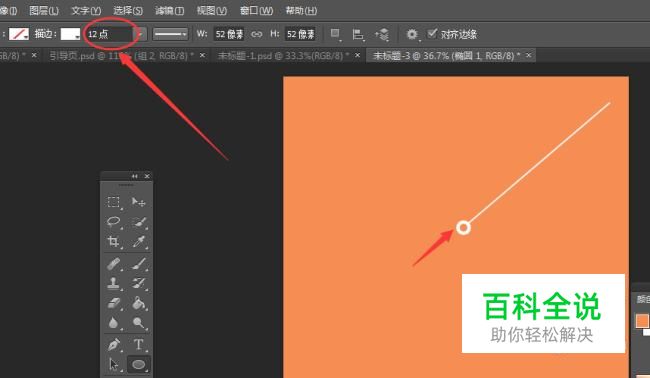The image size is (650, 378).
Task: Open stroke line style dropdown
Action: tap(170, 34)
